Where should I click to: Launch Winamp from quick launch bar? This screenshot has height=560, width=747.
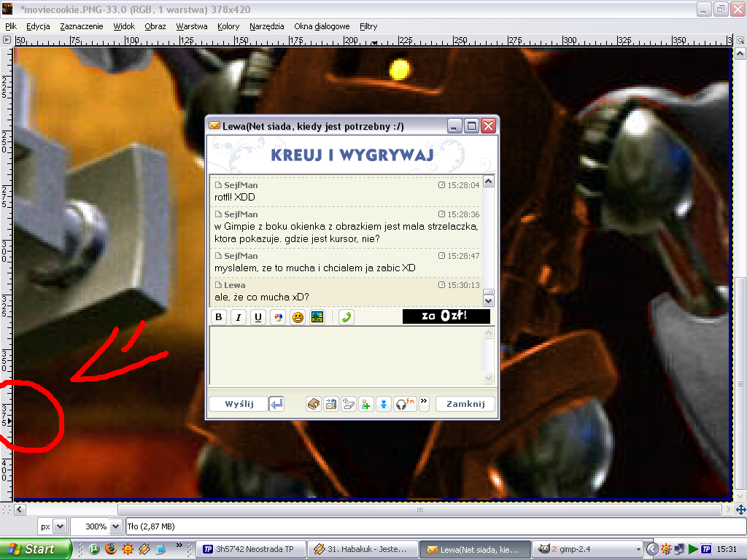144,549
